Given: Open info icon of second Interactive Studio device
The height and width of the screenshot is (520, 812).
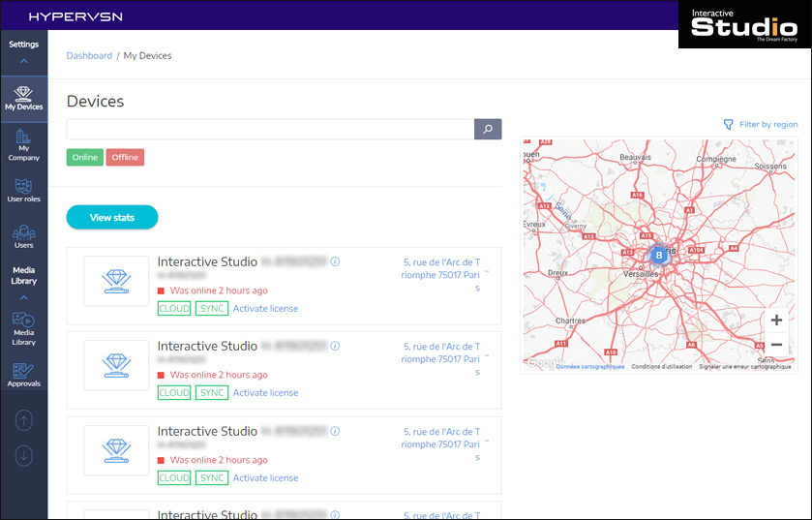Looking at the screenshot, I should [335, 346].
